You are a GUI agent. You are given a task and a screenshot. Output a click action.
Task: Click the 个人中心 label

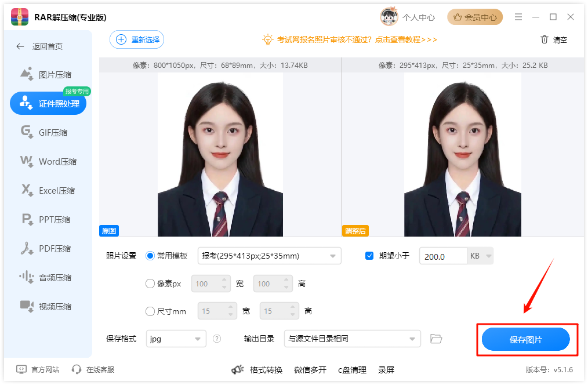(419, 17)
